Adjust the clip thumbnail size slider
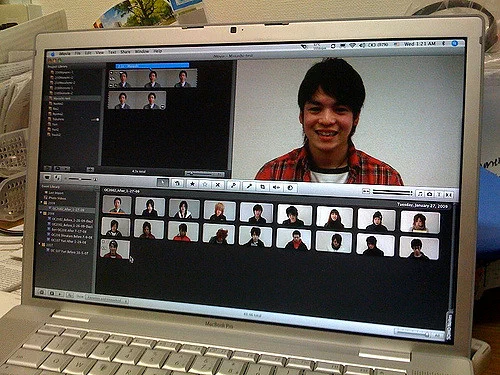Screen dimensions: 500x375 (x=80, y=179)
